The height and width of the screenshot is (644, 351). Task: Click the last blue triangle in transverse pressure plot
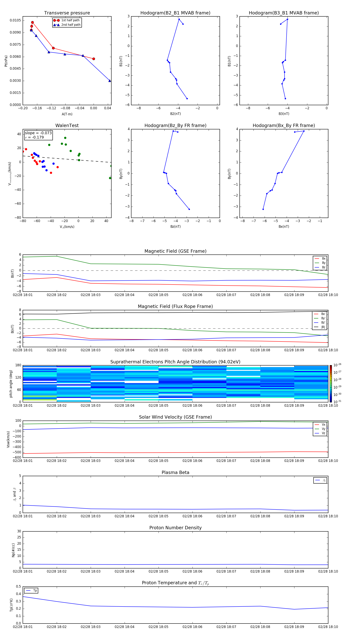110,81
